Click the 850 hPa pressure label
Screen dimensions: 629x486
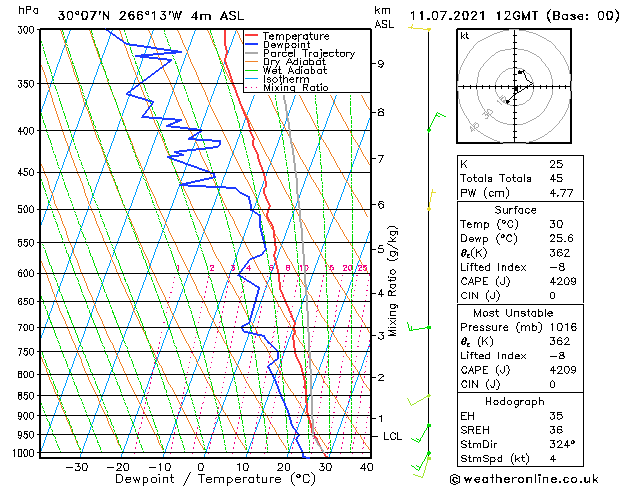click(x=26, y=396)
